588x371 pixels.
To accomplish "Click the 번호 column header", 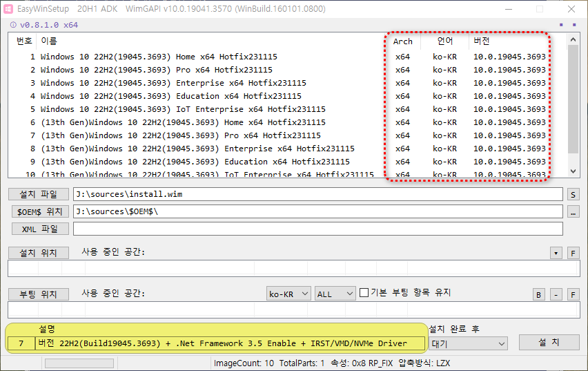I will (24, 41).
